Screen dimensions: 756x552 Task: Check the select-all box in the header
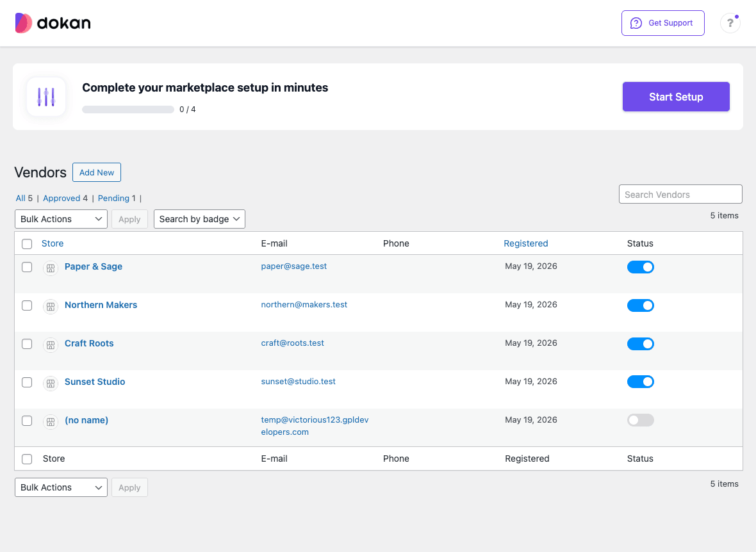[x=27, y=244]
